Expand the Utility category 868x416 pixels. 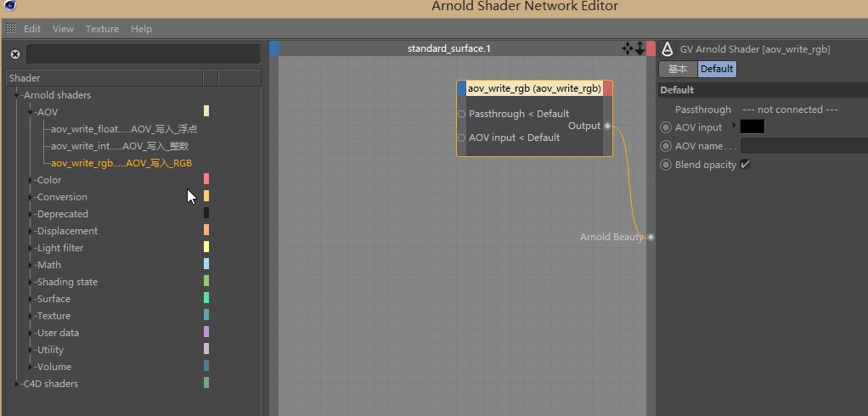point(31,350)
